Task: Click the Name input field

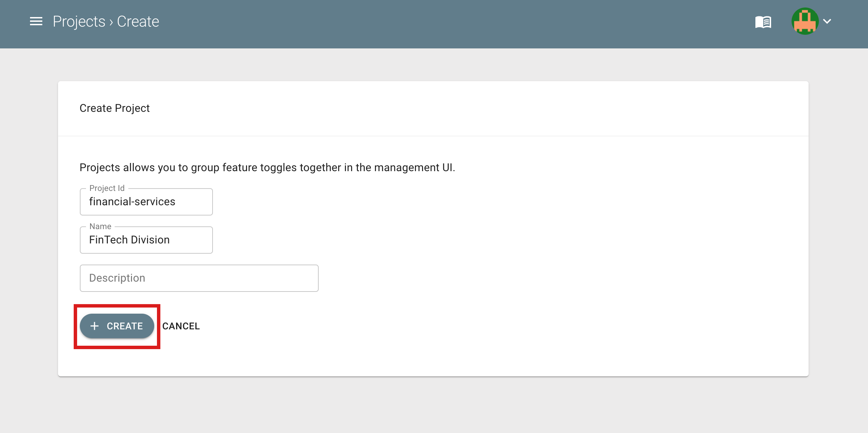Action: click(x=146, y=240)
